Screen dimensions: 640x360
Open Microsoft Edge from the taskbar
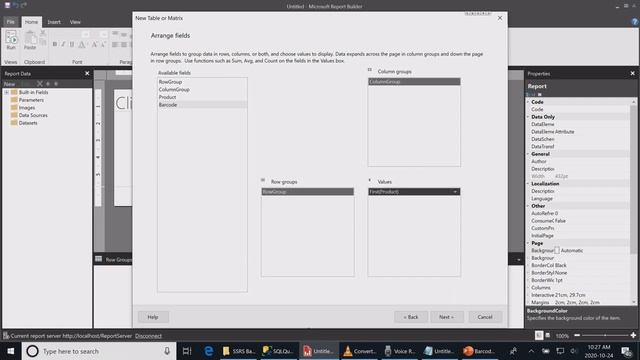coord(209,351)
